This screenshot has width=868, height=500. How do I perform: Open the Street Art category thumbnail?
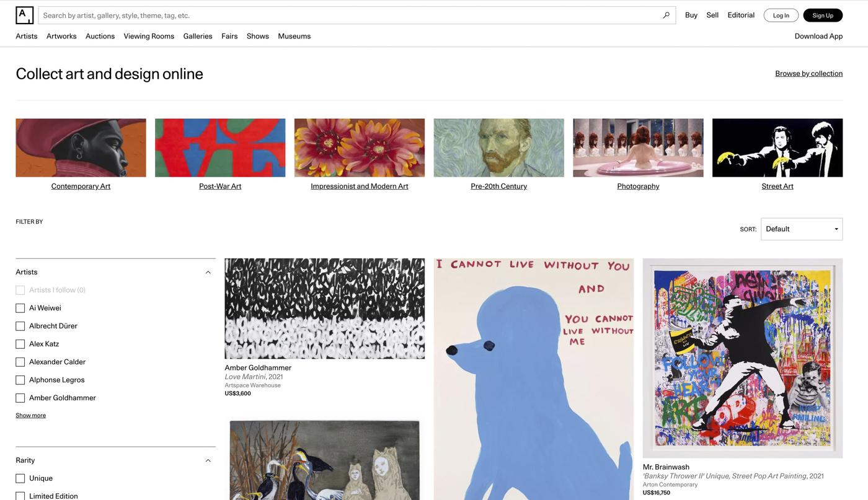tap(777, 147)
